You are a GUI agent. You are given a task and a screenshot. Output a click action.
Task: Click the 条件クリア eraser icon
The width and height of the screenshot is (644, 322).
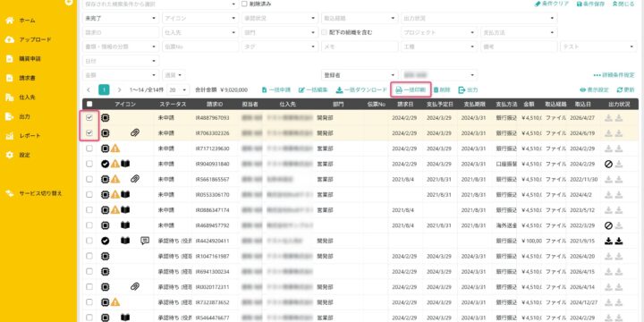point(538,4)
